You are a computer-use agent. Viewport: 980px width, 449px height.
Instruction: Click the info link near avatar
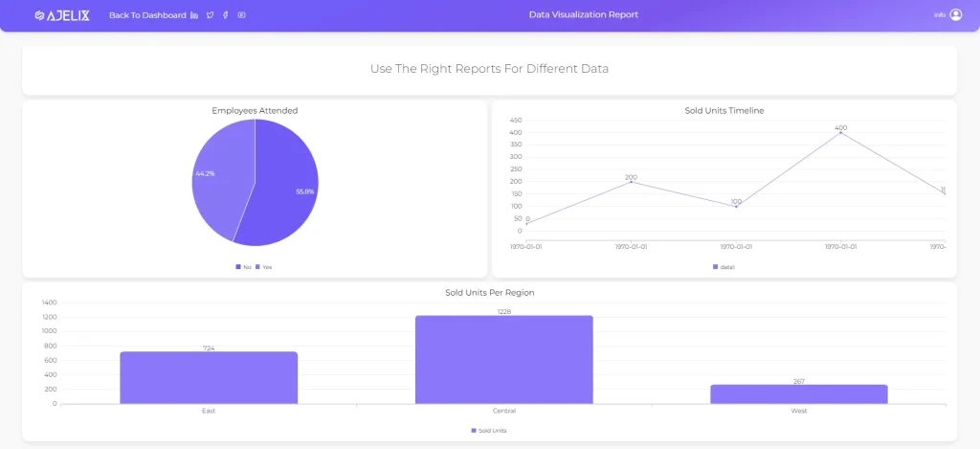point(940,15)
